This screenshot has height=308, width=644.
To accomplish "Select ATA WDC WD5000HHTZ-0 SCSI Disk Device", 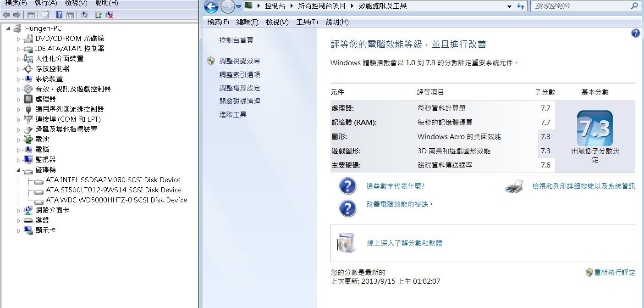I will point(116,200).
